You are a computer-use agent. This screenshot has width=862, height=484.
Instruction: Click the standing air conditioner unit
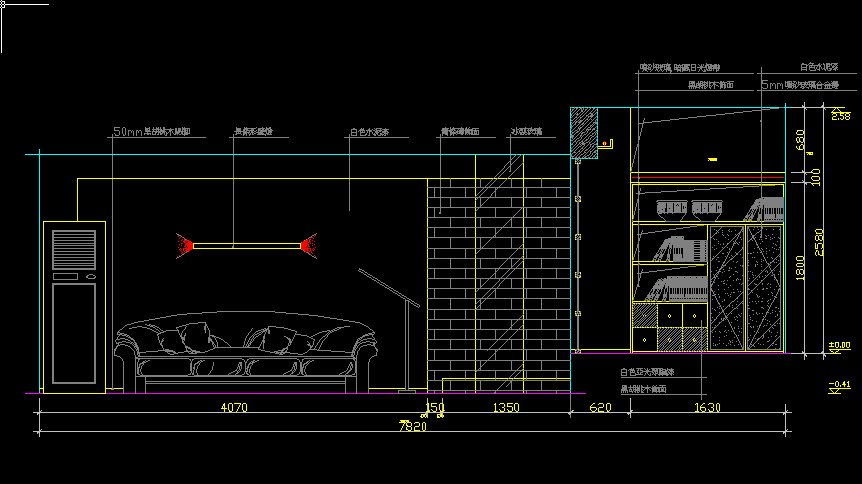click(74, 305)
